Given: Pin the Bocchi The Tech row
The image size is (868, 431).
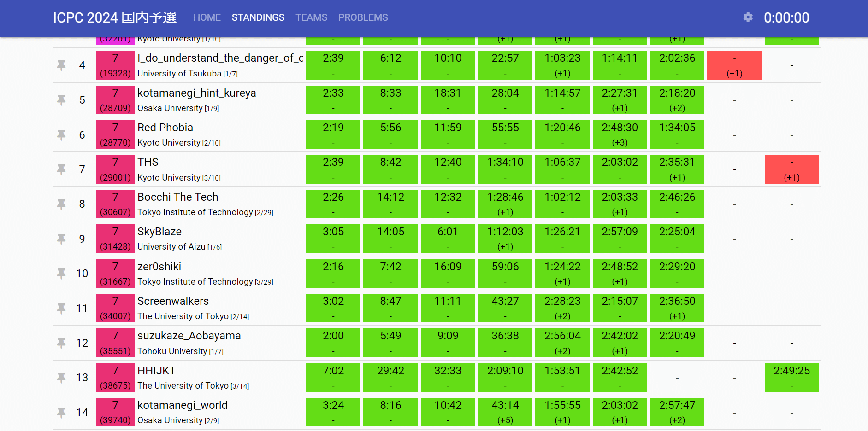Looking at the screenshot, I should [x=61, y=204].
